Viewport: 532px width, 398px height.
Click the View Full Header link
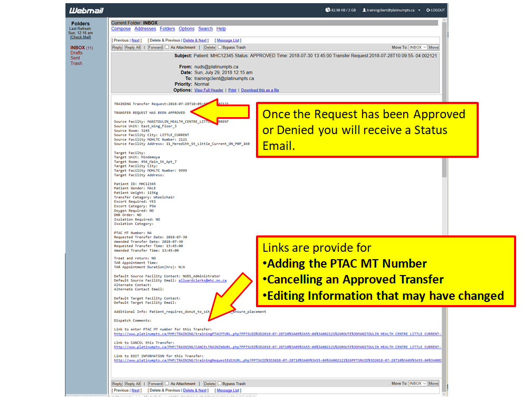click(209, 90)
